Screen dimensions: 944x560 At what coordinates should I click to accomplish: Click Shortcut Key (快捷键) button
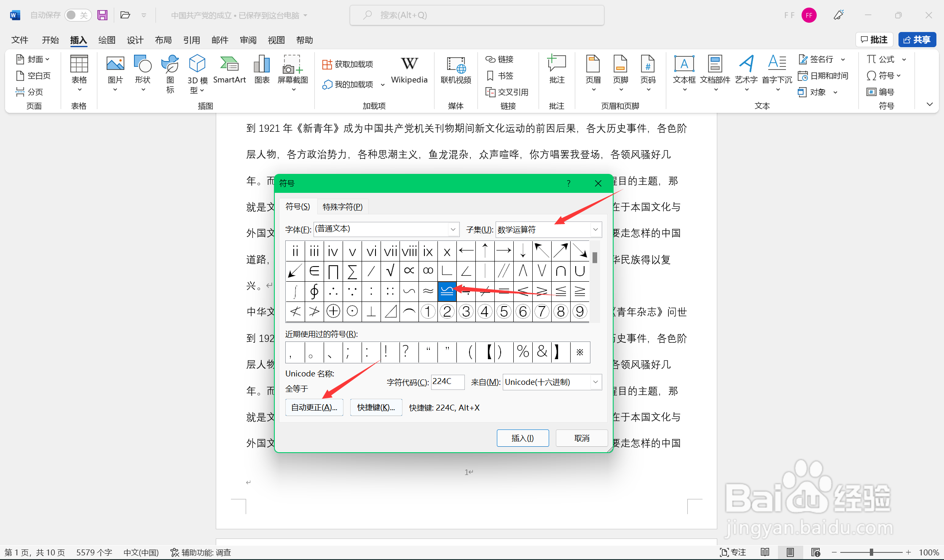[376, 407]
